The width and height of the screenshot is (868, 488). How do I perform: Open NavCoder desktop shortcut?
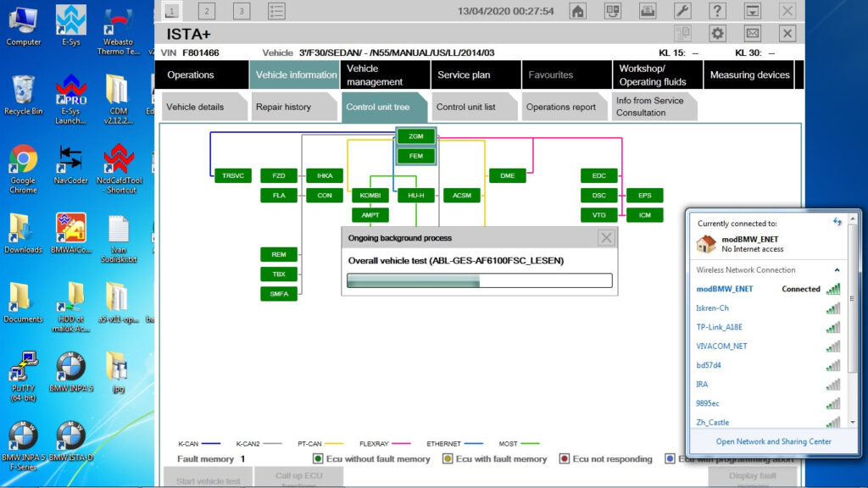(71, 165)
